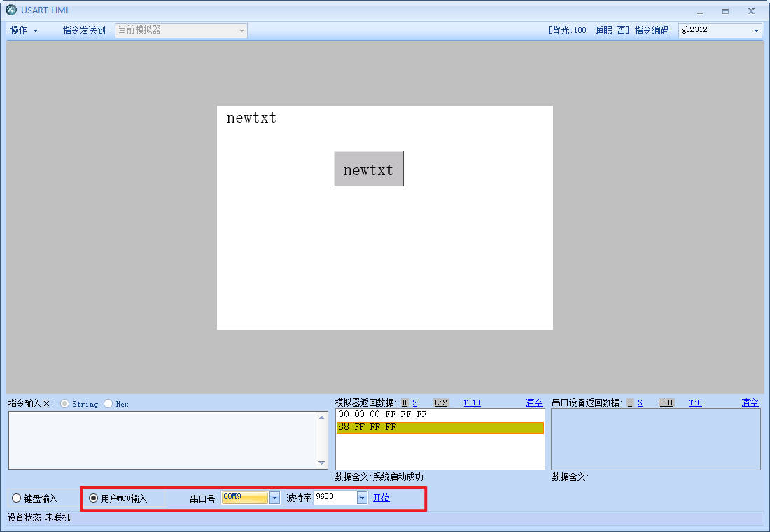Select the 键盘输入 radio button

coord(17,498)
